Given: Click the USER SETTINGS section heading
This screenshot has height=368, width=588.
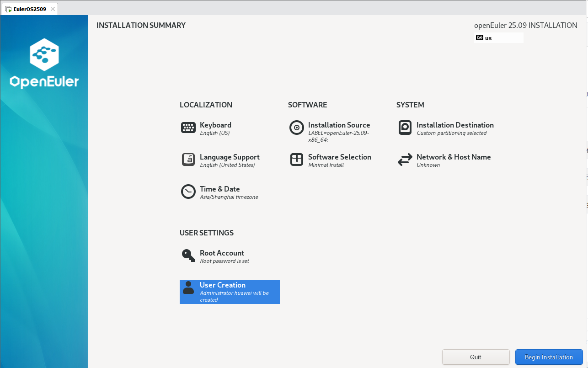Looking at the screenshot, I should [x=206, y=233].
